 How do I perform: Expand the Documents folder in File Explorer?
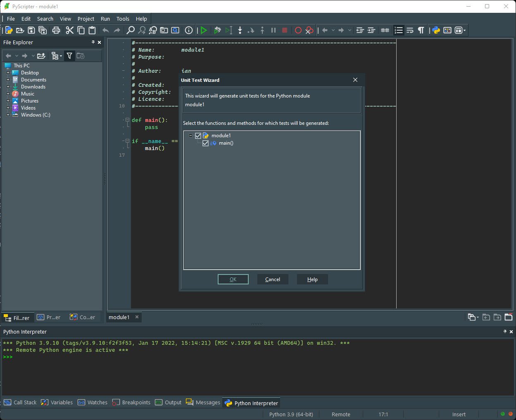pyautogui.click(x=9, y=79)
